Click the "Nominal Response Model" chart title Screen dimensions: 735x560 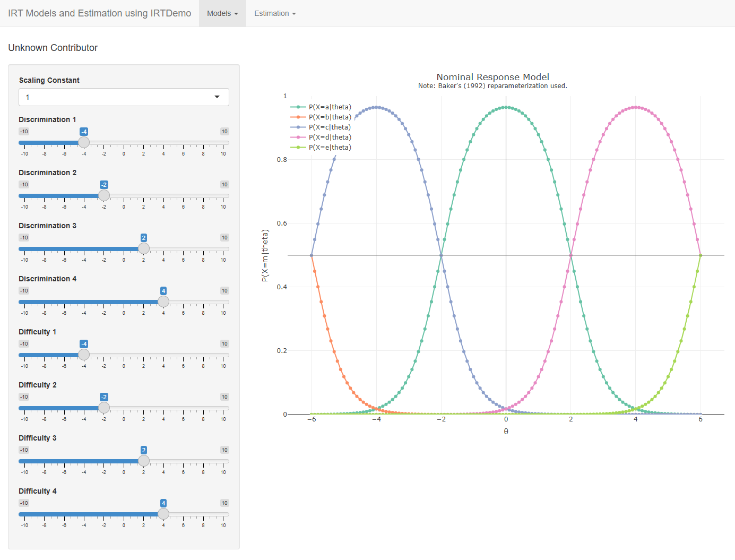[492, 77]
